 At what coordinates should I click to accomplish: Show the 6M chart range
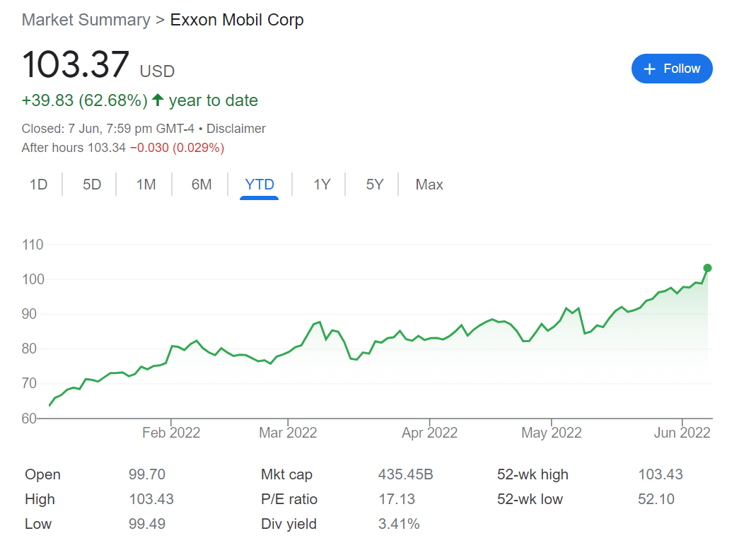pyautogui.click(x=202, y=185)
